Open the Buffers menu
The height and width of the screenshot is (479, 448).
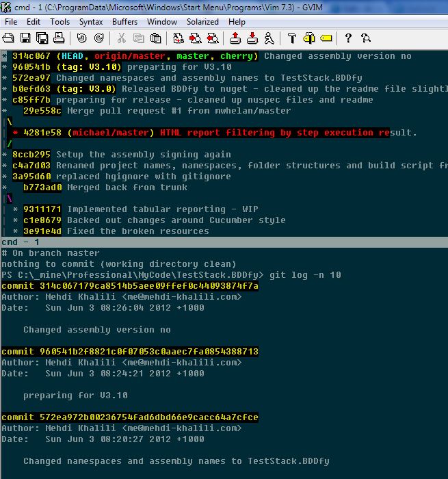tap(124, 22)
